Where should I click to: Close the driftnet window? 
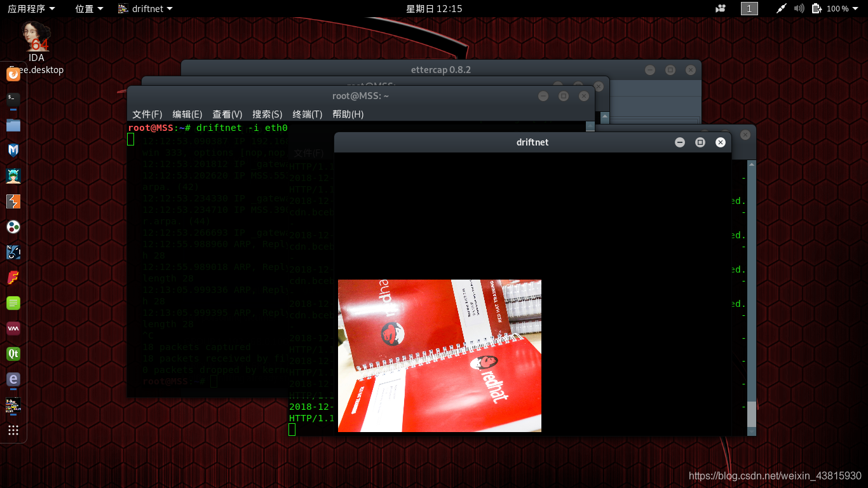(721, 142)
